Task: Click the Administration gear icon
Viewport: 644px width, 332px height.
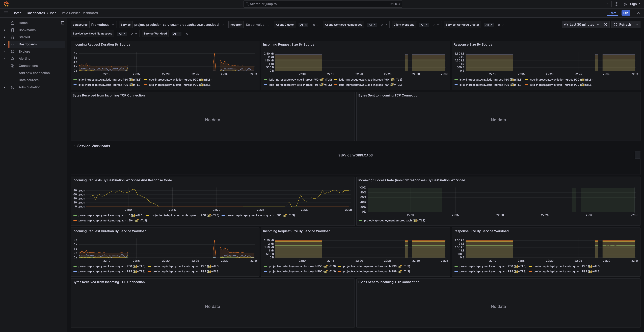Action: point(13,87)
